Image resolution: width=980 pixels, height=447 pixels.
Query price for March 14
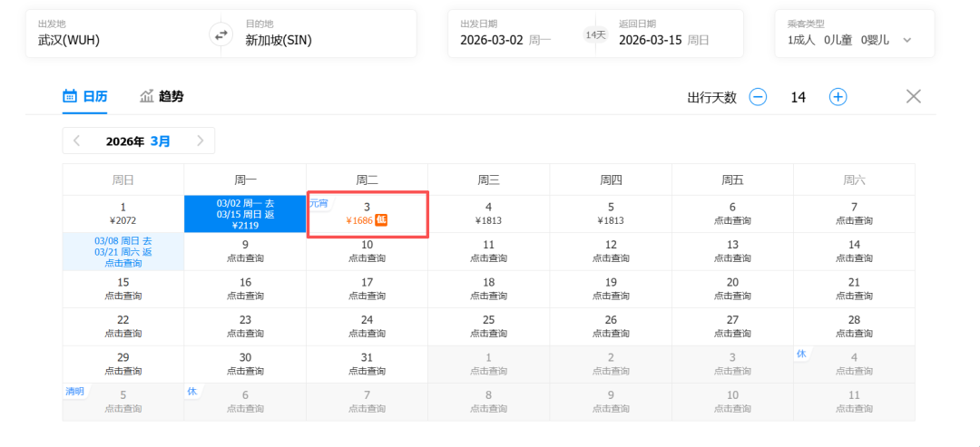pos(855,251)
